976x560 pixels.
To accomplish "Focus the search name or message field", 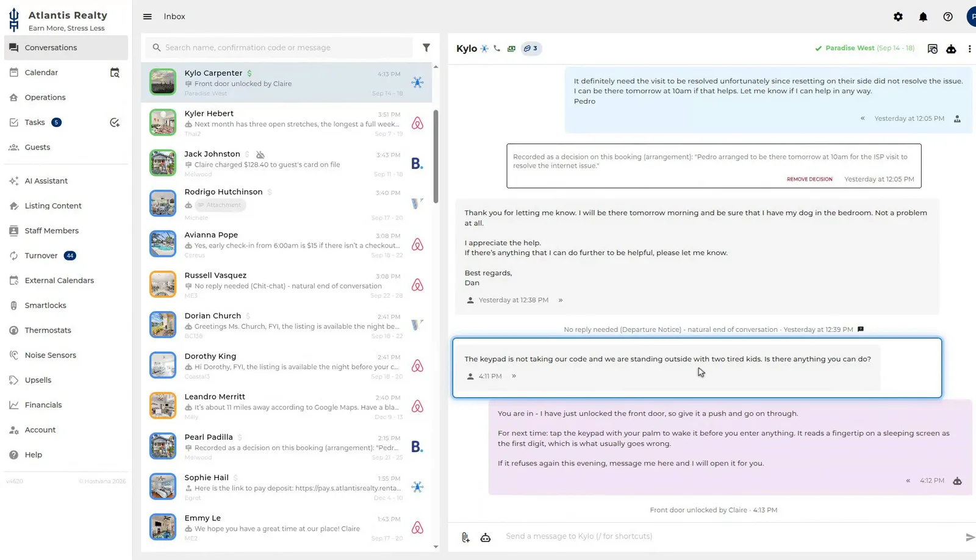I will tap(279, 48).
